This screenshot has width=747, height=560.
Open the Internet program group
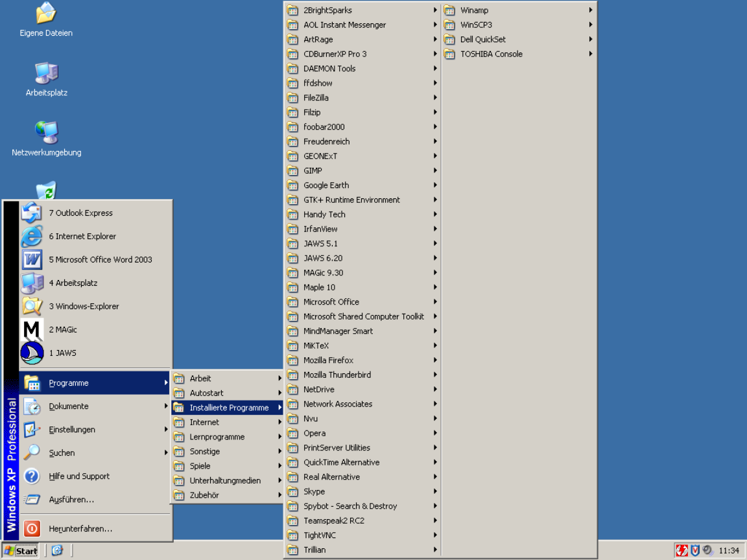(227, 423)
